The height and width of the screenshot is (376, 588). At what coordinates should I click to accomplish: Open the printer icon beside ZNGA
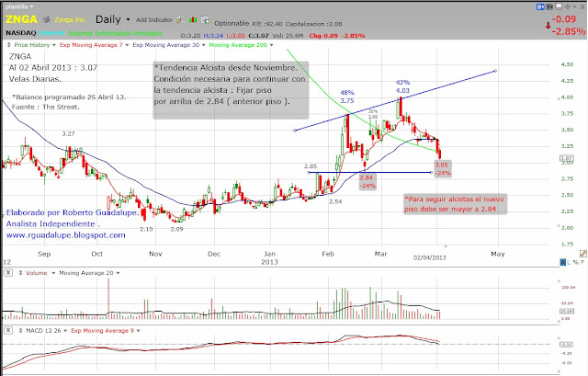coord(46,19)
